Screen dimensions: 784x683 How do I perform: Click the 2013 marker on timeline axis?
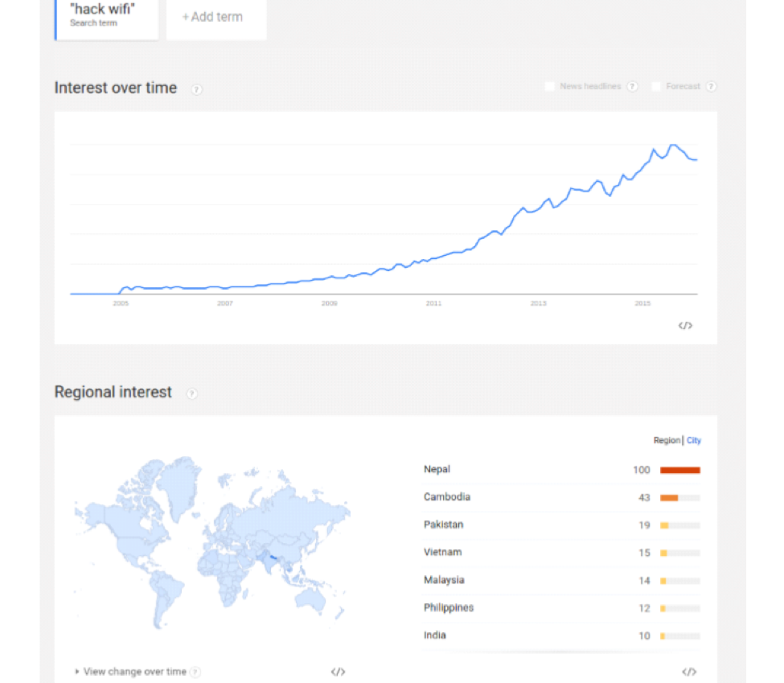tap(539, 303)
